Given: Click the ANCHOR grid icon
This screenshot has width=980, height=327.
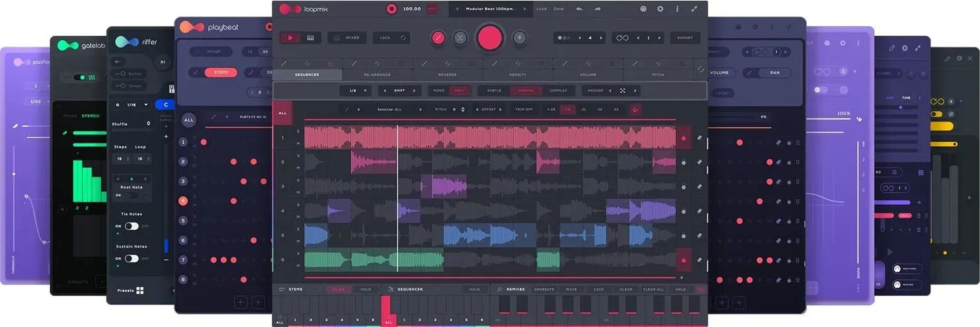Looking at the screenshot, I should [x=623, y=91].
